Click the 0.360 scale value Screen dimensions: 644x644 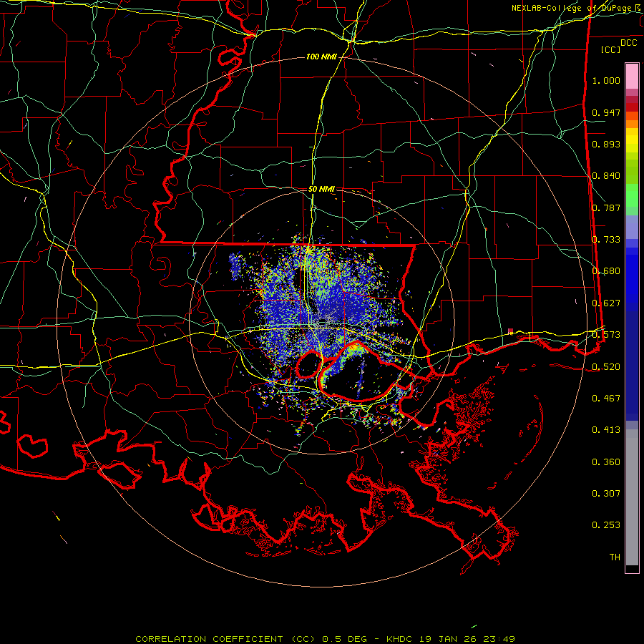point(606,462)
